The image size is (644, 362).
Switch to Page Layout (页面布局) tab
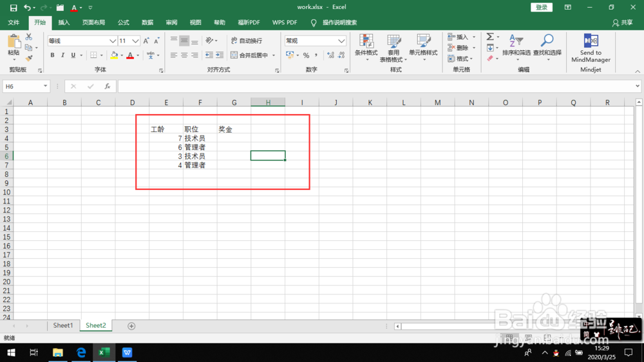coord(93,23)
